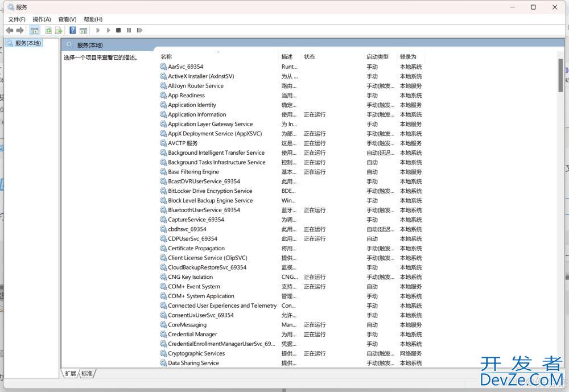Click the gear icon beside AllJoyn Router Service
This screenshot has width=569, height=392.
tap(163, 86)
